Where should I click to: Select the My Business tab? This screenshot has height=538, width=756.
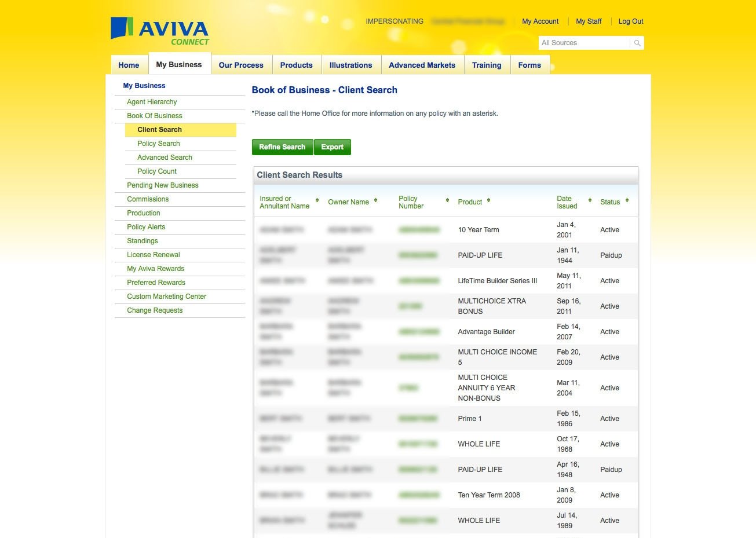coord(179,64)
